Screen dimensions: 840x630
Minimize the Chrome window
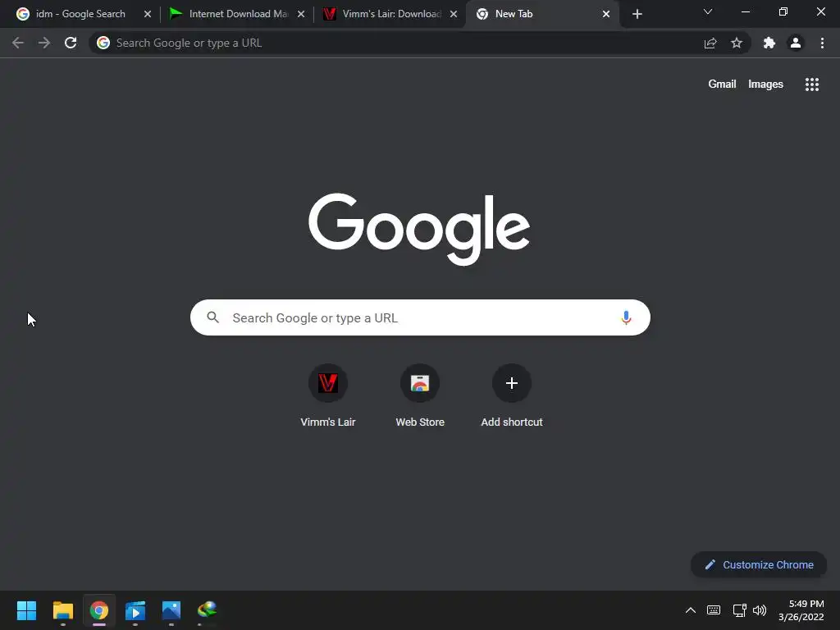pos(745,11)
